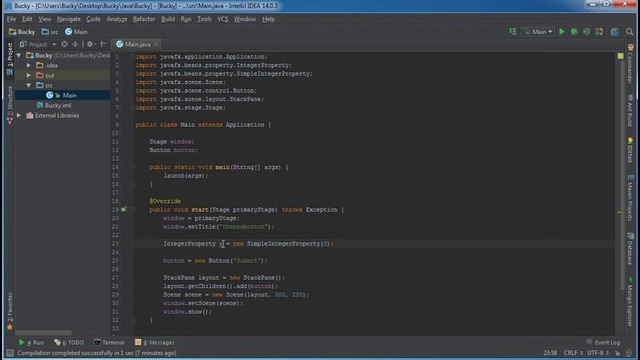640x360 pixels.
Task: Open the Project panel gear settings icon
Action: 91,44
